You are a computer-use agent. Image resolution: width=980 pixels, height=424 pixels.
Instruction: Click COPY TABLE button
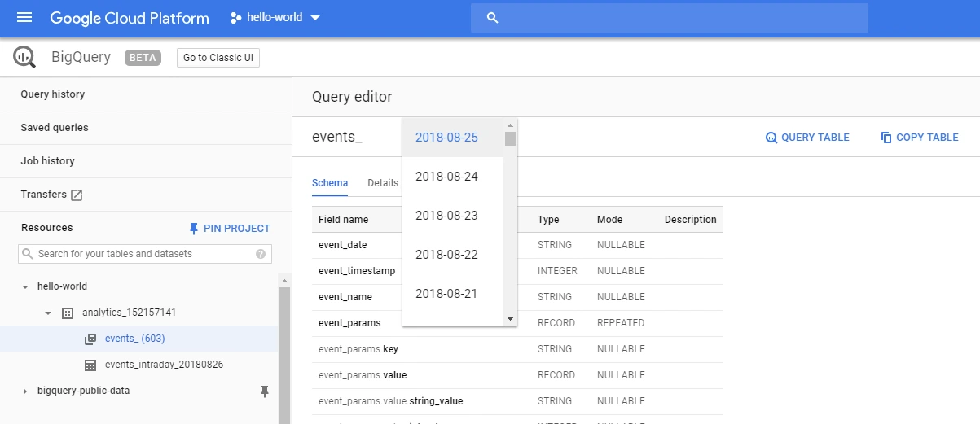[x=920, y=138]
